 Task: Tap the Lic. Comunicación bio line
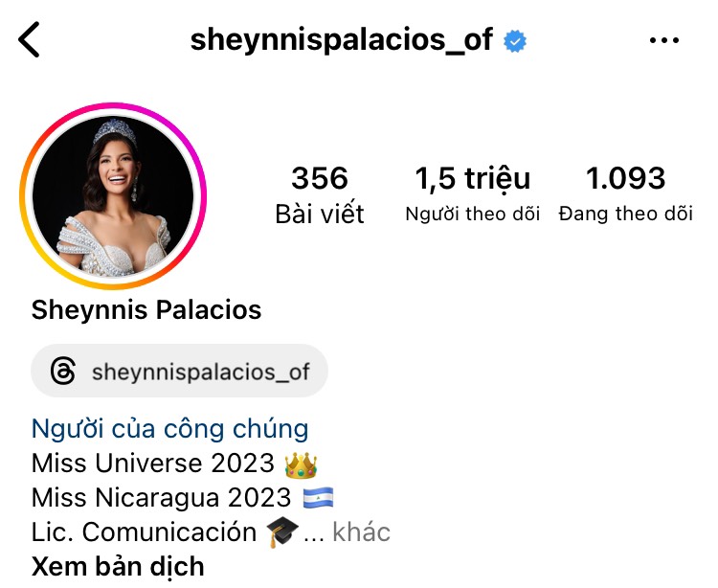[166, 532]
